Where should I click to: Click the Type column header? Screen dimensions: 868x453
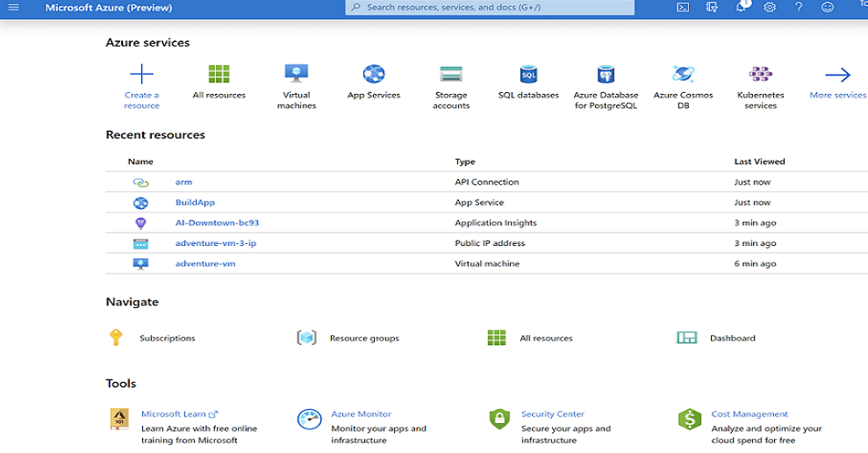click(x=465, y=162)
